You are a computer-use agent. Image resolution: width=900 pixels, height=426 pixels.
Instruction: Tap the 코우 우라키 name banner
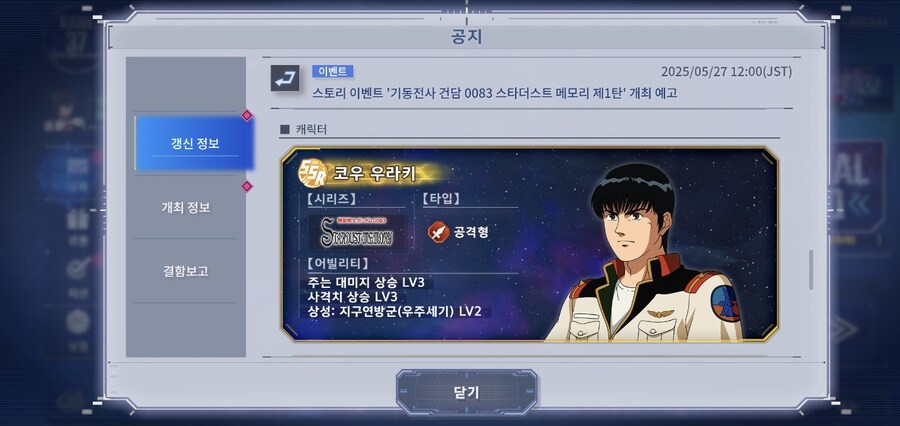(374, 172)
